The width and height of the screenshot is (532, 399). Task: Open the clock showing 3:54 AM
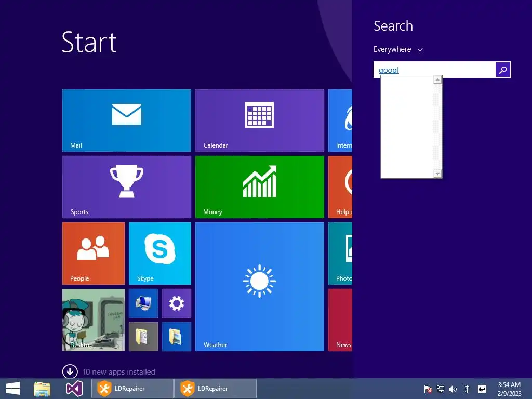tap(509, 389)
